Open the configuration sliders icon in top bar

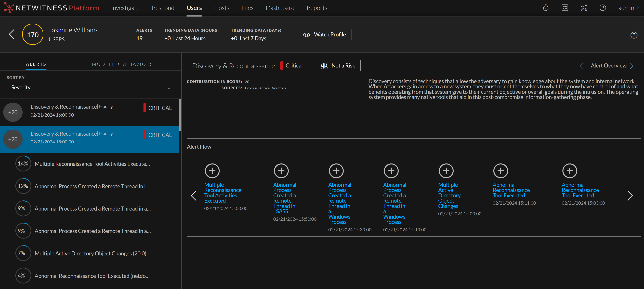[565, 8]
